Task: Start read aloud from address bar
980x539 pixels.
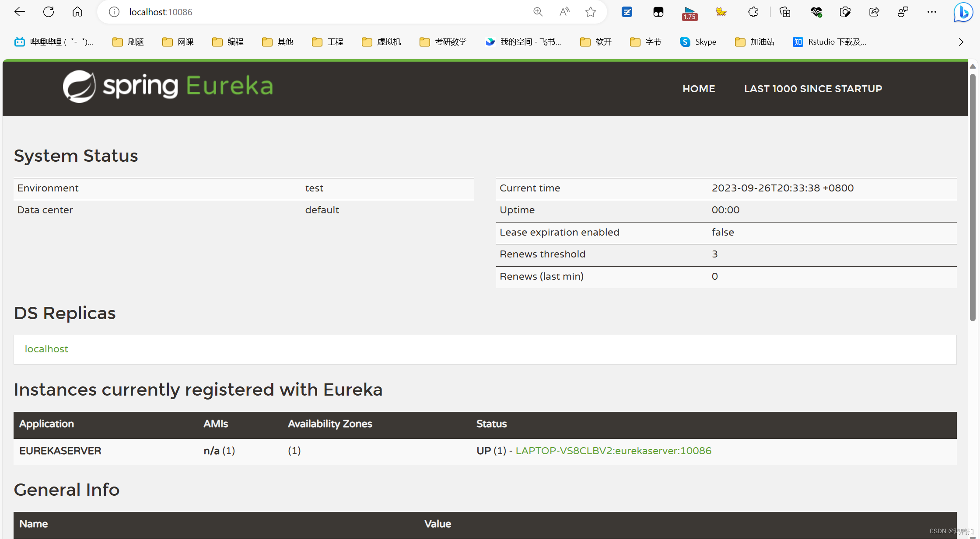Action: coord(564,12)
